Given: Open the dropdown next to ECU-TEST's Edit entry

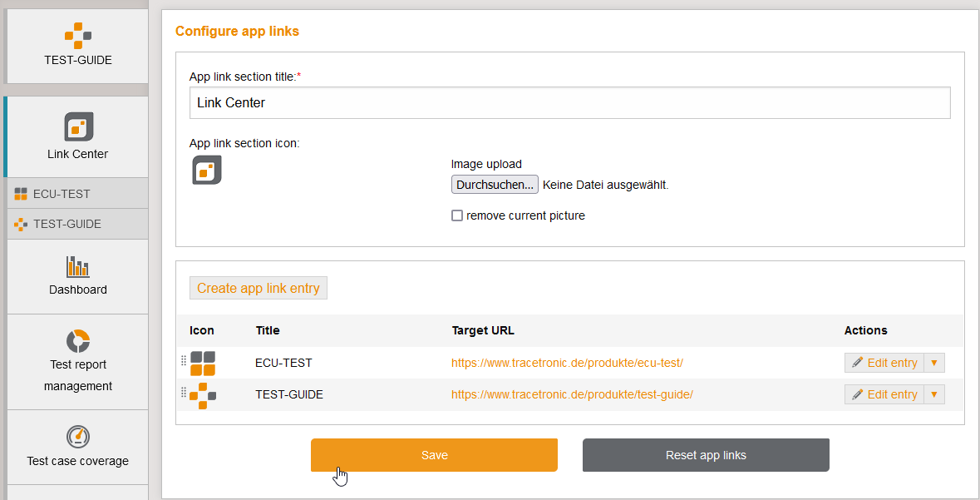Looking at the screenshot, I should click(x=934, y=362).
